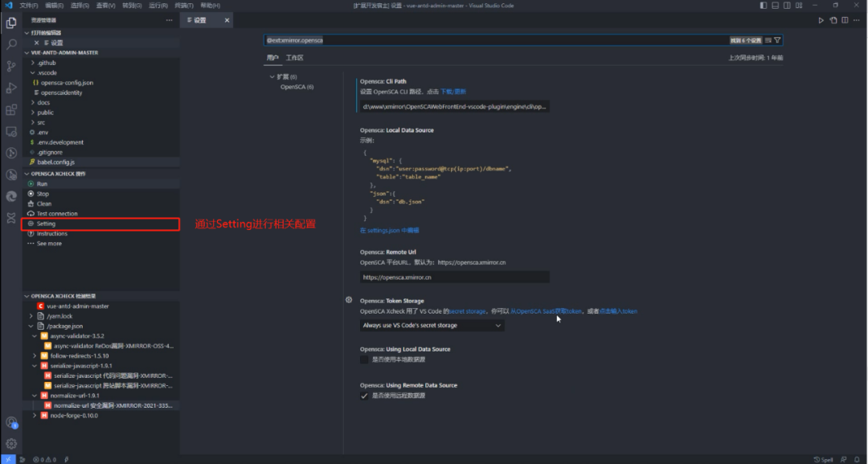
Task: Switch to the 工作区 settings tab
Action: [294, 58]
